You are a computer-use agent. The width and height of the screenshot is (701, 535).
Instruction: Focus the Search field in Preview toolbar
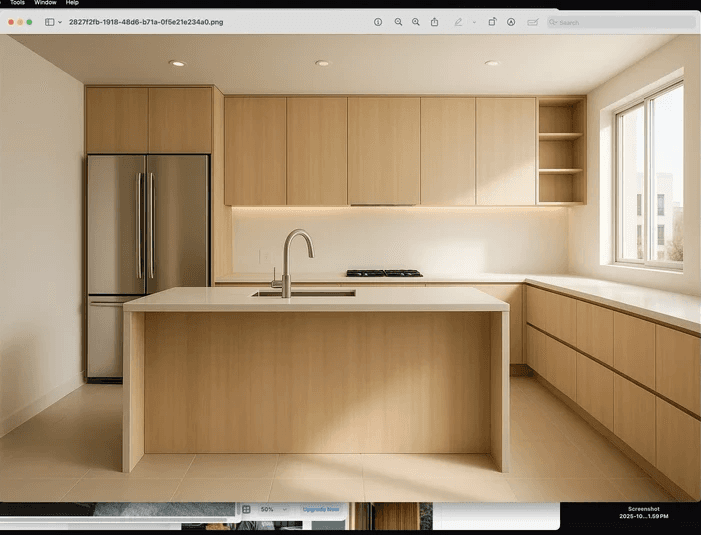click(x=621, y=22)
